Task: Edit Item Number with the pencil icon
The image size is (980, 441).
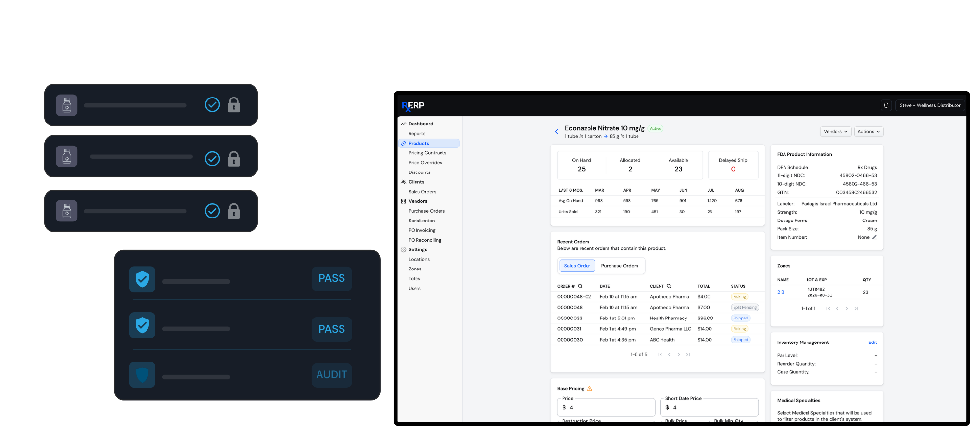Action: pos(874,237)
